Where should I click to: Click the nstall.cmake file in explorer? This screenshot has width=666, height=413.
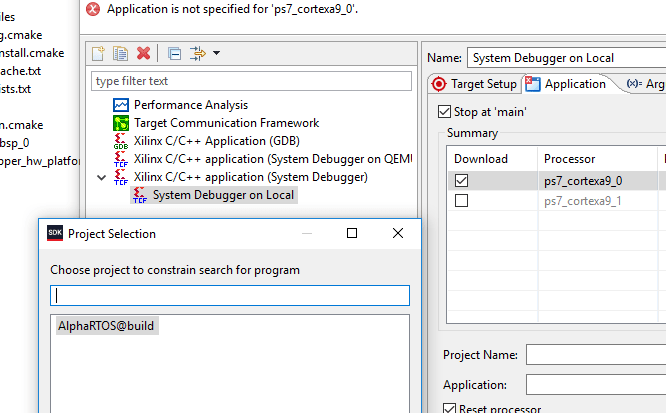(32, 53)
